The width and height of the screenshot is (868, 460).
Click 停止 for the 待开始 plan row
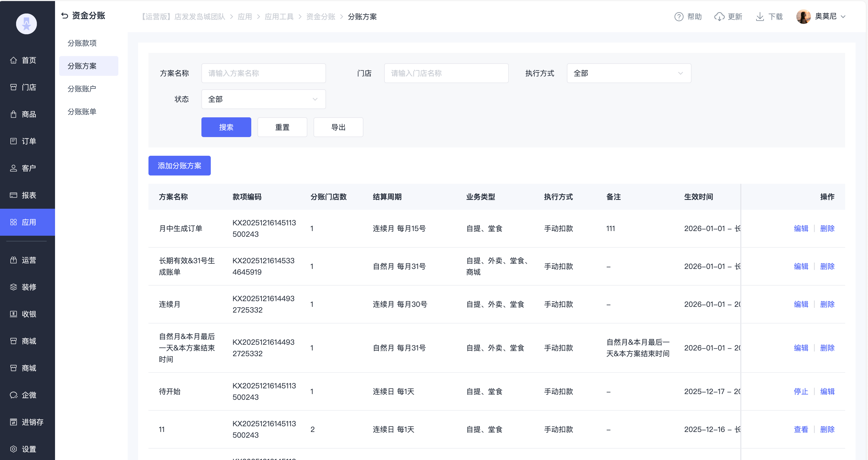click(x=801, y=391)
